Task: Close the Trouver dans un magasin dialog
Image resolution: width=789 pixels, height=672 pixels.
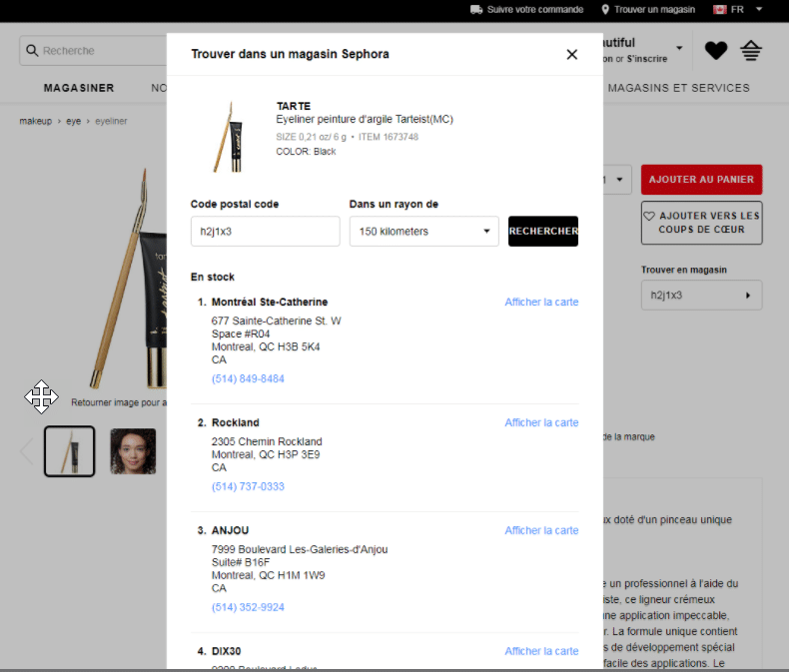Action: pos(571,55)
